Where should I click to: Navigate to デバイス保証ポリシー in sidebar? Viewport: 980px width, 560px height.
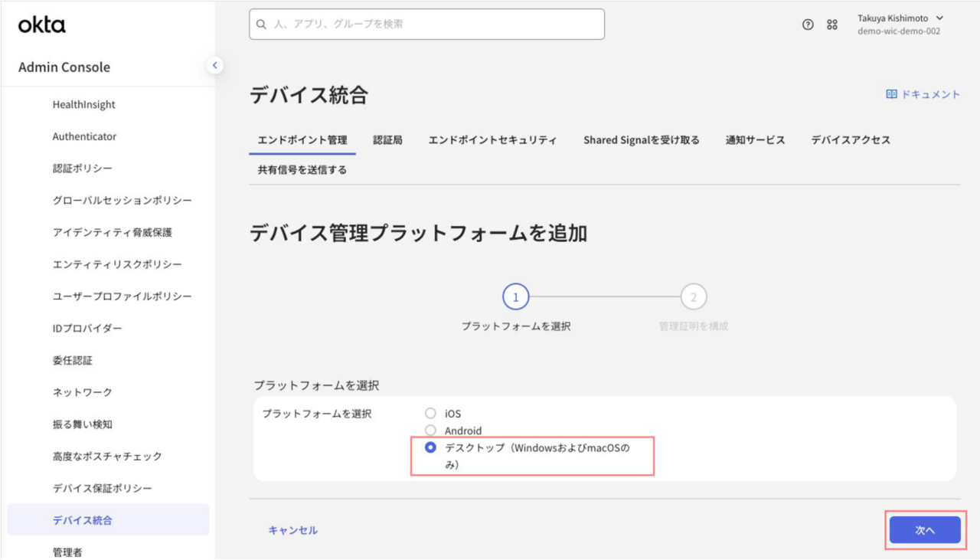(102, 489)
